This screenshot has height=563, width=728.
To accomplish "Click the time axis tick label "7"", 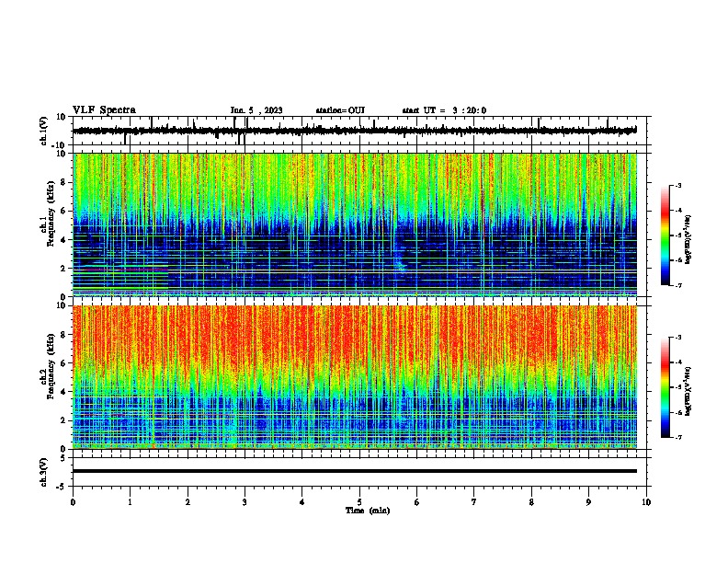I will coord(474,502).
